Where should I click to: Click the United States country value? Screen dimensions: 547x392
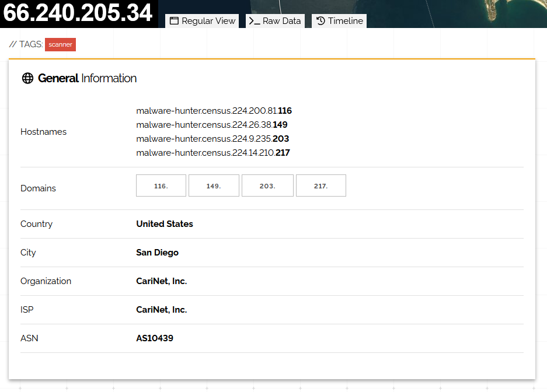pyautogui.click(x=165, y=223)
